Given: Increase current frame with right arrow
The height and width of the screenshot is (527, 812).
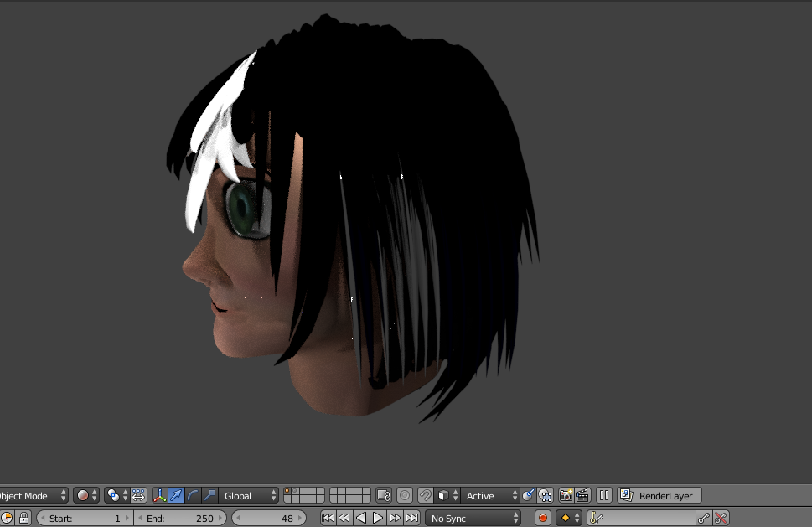Looking at the screenshot, I should pyautogui.click(x=300, y=518).
